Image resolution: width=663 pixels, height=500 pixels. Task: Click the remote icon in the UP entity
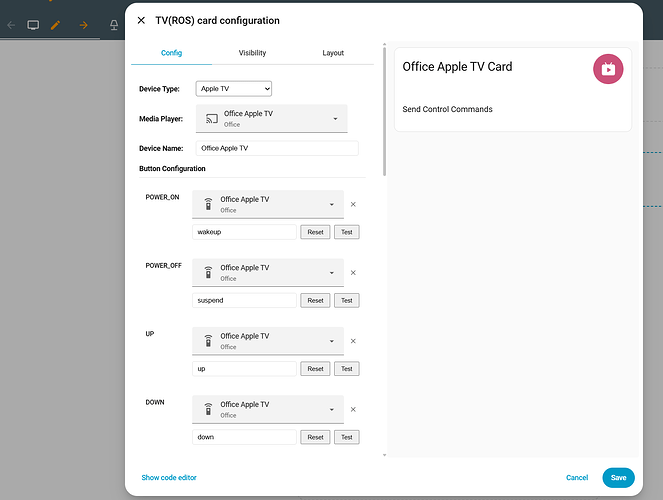(x=208, y=341)
